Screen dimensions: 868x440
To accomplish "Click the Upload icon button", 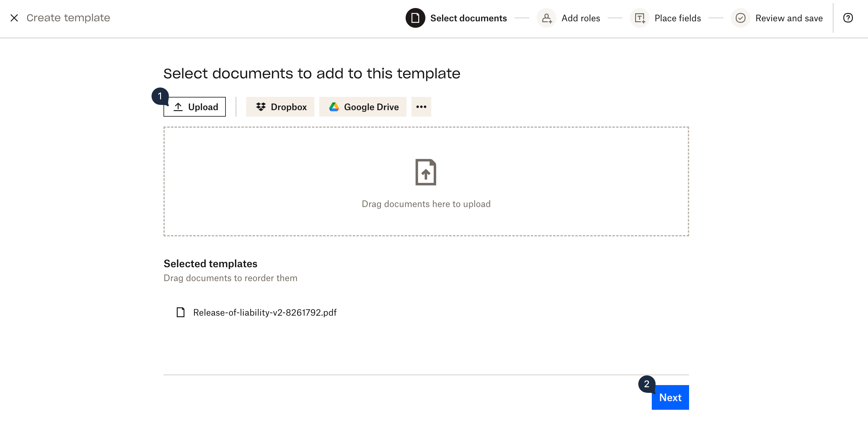I will point(178,107).
